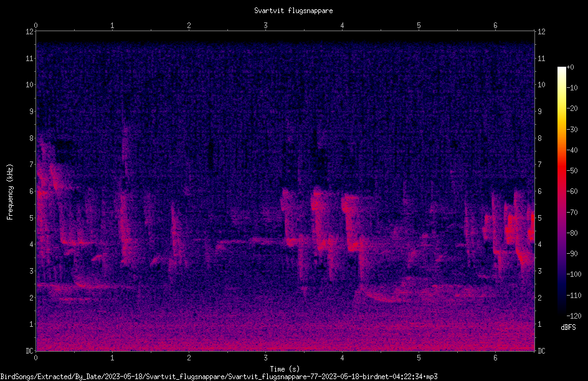588x381 pixels.
Task: Click the 9 kHz label on left axis
Action: pos(32,112)
